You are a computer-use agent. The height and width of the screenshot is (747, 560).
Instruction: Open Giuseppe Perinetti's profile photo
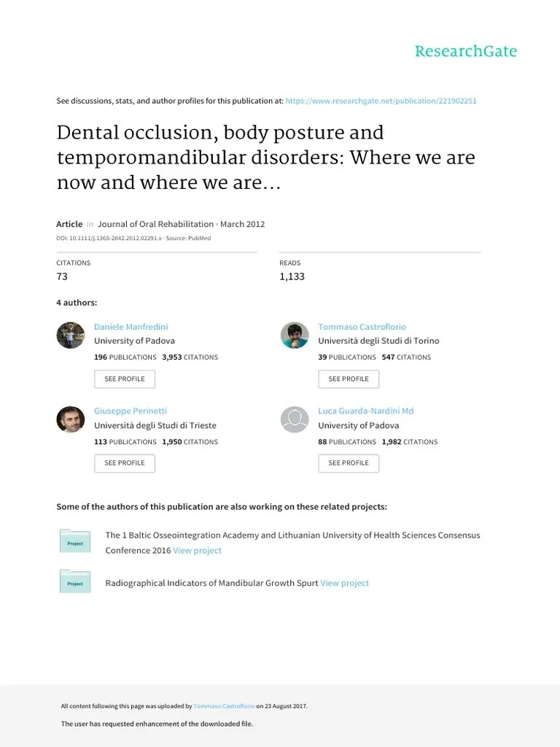(x=71, y=419)
